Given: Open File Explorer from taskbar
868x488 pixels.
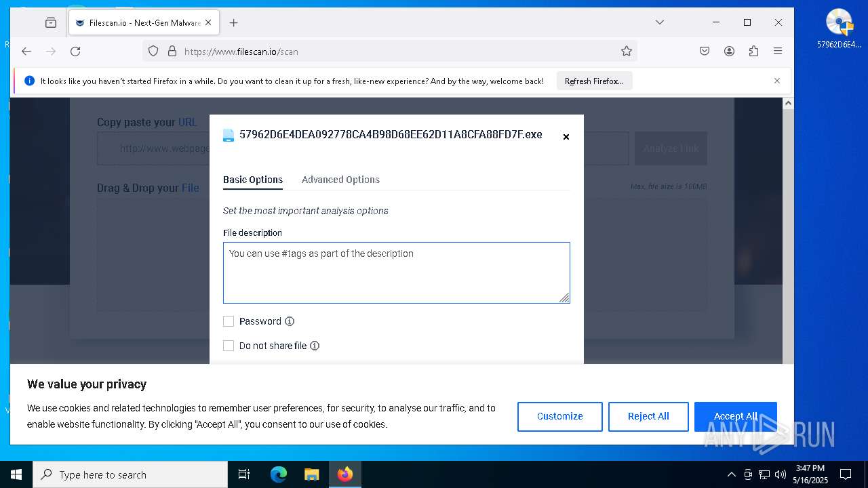Looking at the screenshot, I should tap(311, 474).
